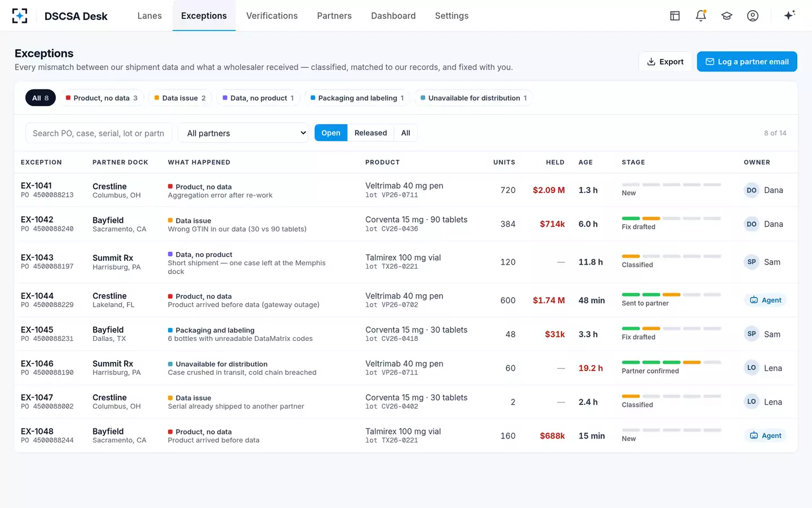Filter by Data, no product chip

tap(258, 98)
